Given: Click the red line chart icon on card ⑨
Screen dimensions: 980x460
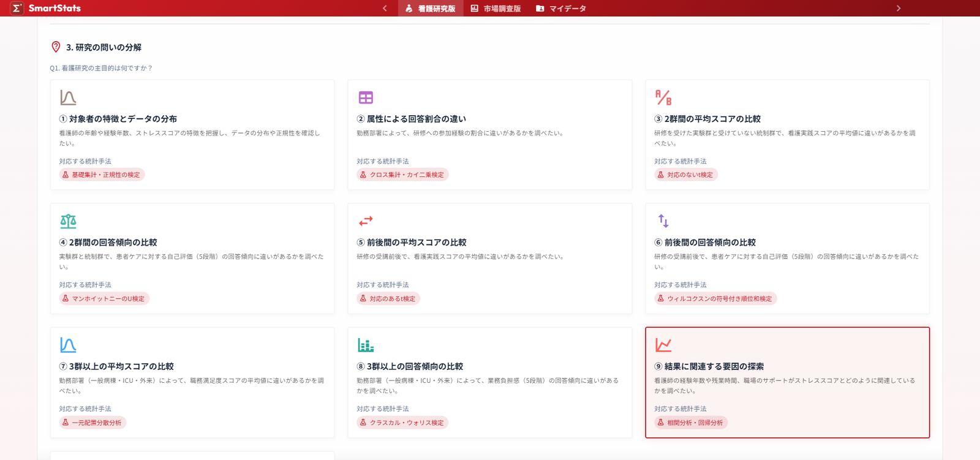Looking at the screenshot, I should click(663, 345).
